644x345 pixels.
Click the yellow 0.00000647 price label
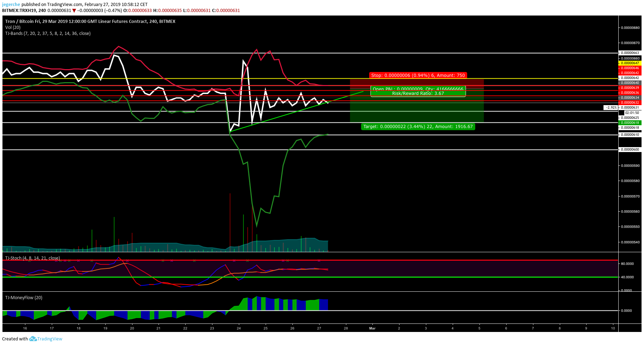pos(630,63)
